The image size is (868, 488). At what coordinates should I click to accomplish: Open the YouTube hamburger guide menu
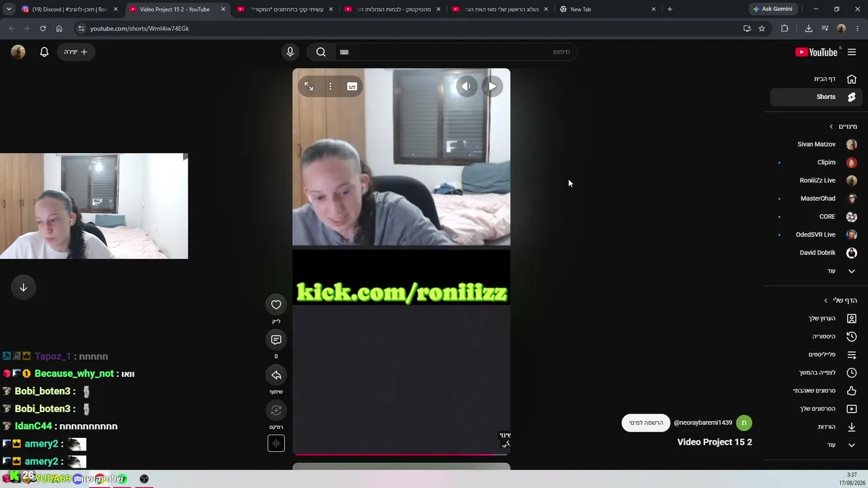tap(852, 52)
